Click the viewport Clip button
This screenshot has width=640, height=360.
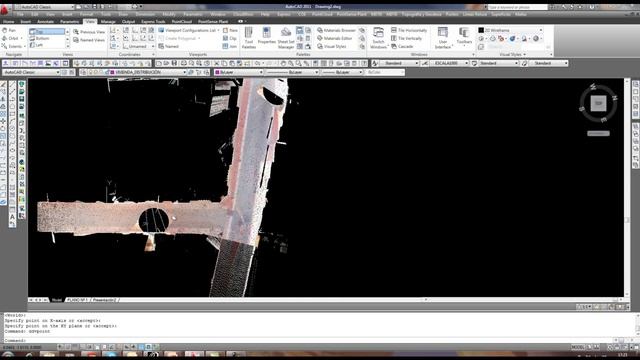point(229,38)
